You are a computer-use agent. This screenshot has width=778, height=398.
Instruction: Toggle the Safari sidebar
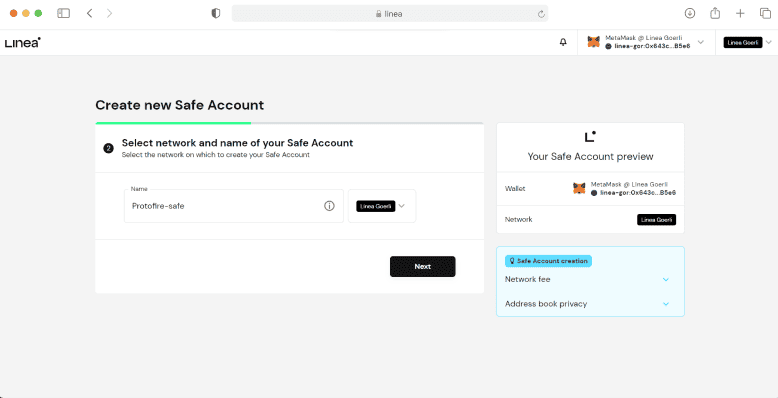[x=64, y=13]
